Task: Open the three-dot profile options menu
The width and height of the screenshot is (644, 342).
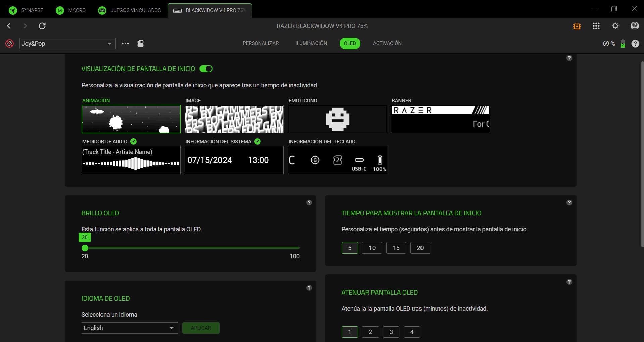Action: (125, 44)
